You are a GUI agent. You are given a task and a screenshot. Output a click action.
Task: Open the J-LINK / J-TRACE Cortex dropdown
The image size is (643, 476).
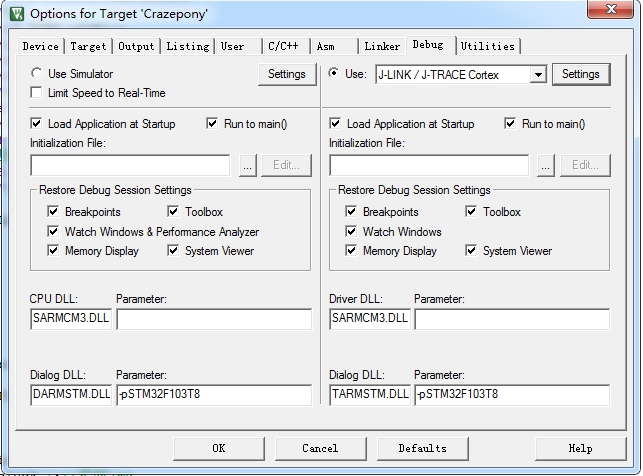pos(538,74)
